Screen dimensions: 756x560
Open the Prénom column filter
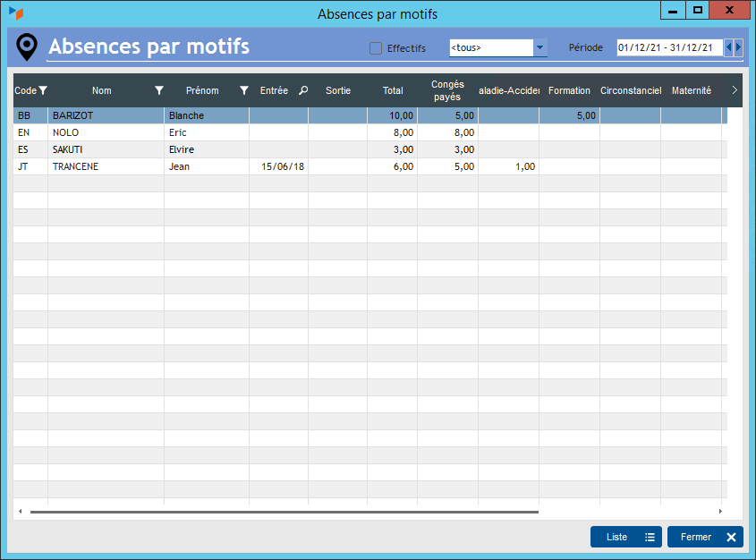(244, 90)
